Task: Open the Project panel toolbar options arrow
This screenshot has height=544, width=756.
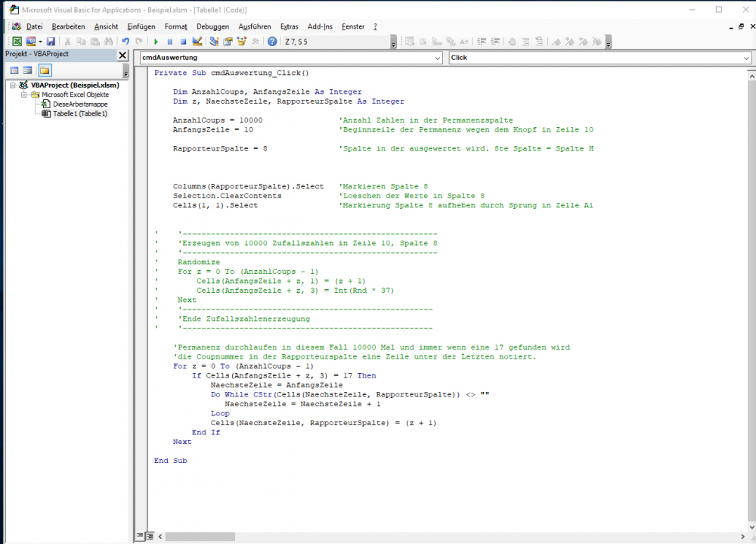Action: coord(125,71)
